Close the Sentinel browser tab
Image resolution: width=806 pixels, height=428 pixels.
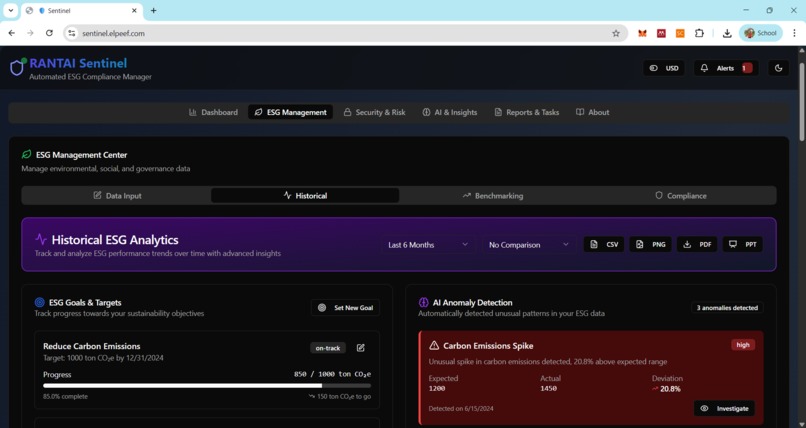point(134,10)
